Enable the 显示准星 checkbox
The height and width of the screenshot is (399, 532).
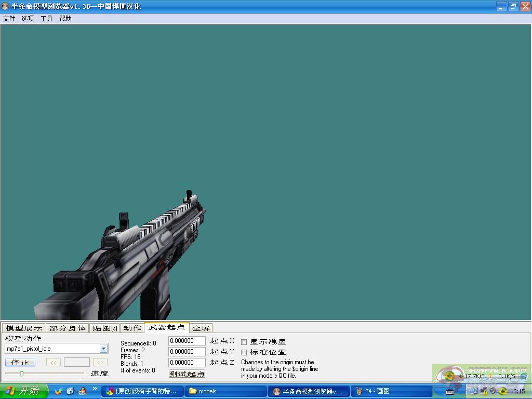coord(244,342)
